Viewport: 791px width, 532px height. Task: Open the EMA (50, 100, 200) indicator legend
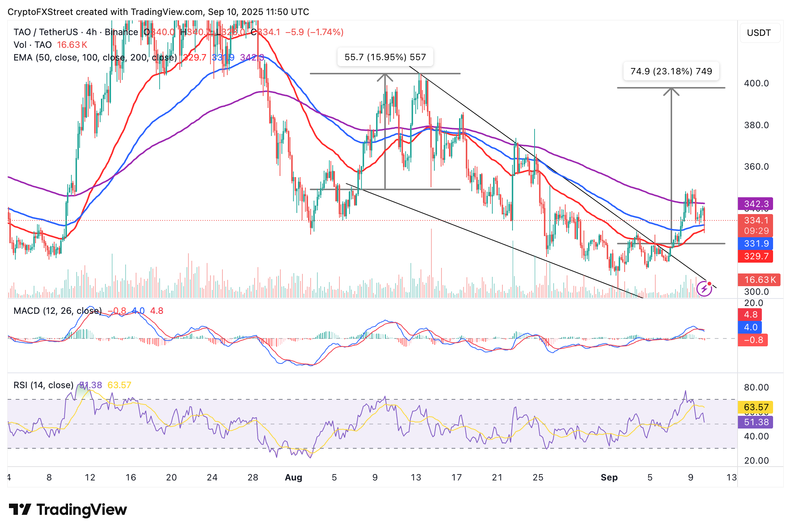[x=95, y=58]
